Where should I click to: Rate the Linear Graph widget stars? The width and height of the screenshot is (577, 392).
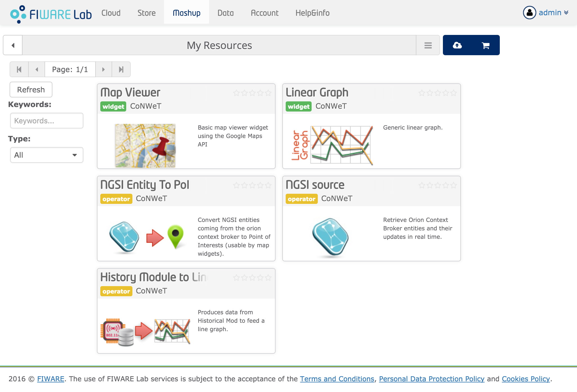pos(438,92)
